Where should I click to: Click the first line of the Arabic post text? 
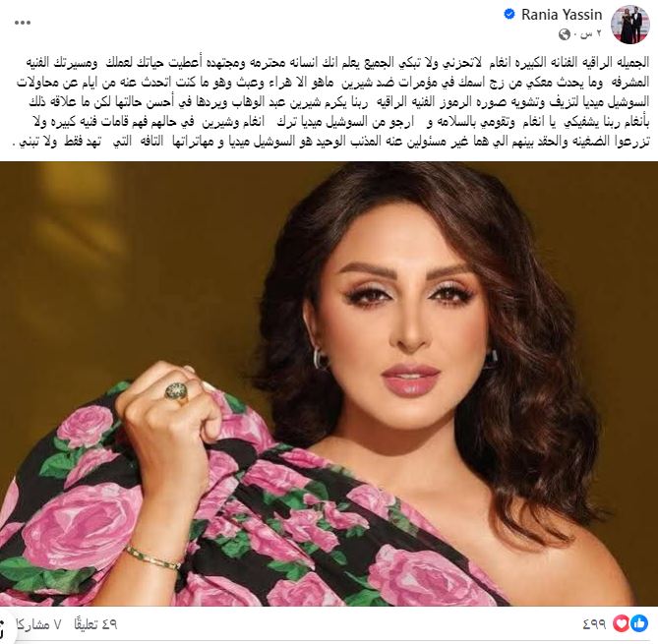point(336,63)
